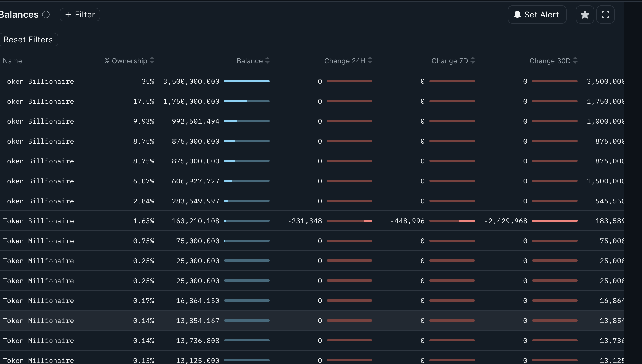The width and height of the screenshot is (642, 364).
Task: Sort by Change 30D arrows
Action: [x=575, y=60]
